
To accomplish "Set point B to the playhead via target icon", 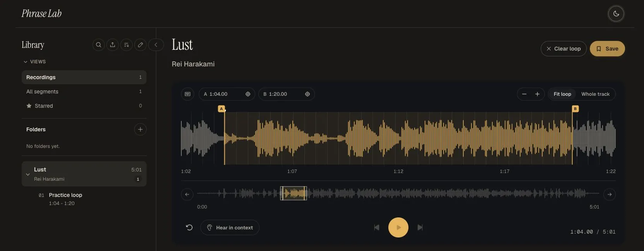I will pos(307,94).
